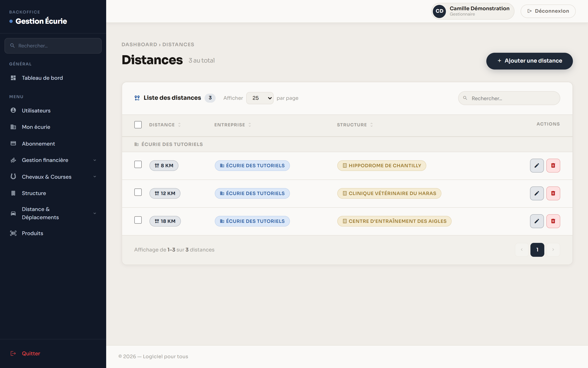Image resolution: width=588 pixels, height=368 pixels.
Task: Click the Quitter exit icon
Action: coord(13,353)
